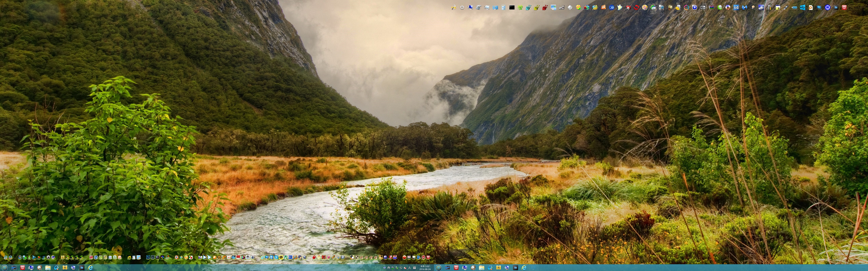
Task: Click the blue USB flash drive icon
Action: (x=795, y=7)
